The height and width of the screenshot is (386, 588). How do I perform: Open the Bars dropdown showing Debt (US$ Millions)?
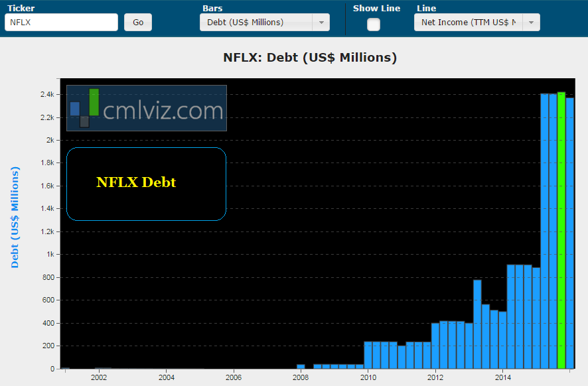pyautogui.click(x=265, y=23)
